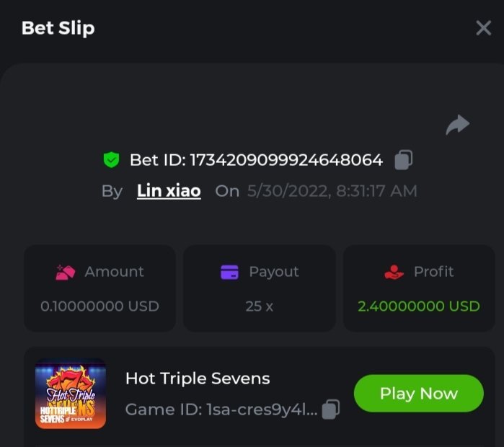This screenshot has width=504, height=447.
Task: Click the red Profit hand icon
Action: click(x=394, y=272)
